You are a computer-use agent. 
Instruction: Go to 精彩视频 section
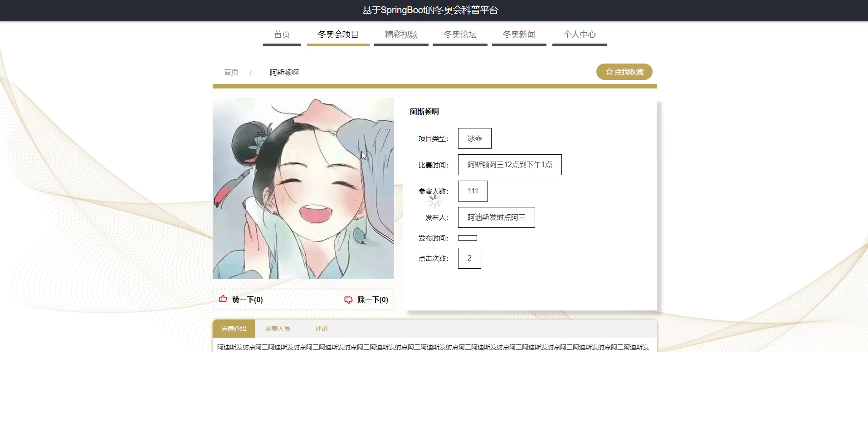tap(401, 34)
